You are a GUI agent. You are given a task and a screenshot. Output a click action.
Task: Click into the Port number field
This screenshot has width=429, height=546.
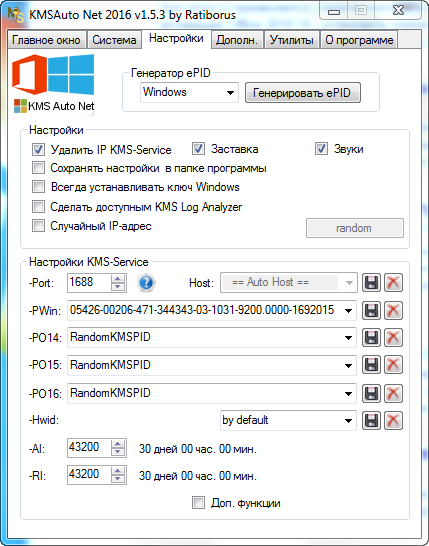pyautogui.click(x=89, y=282)
